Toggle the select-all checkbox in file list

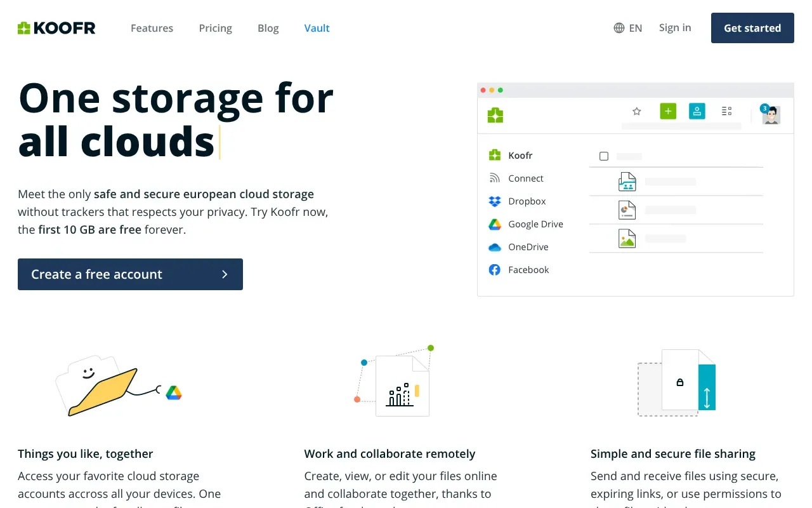coord(604,156)
